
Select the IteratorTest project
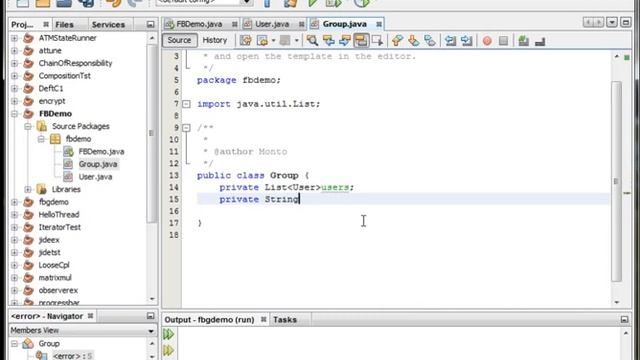(60, 227)
